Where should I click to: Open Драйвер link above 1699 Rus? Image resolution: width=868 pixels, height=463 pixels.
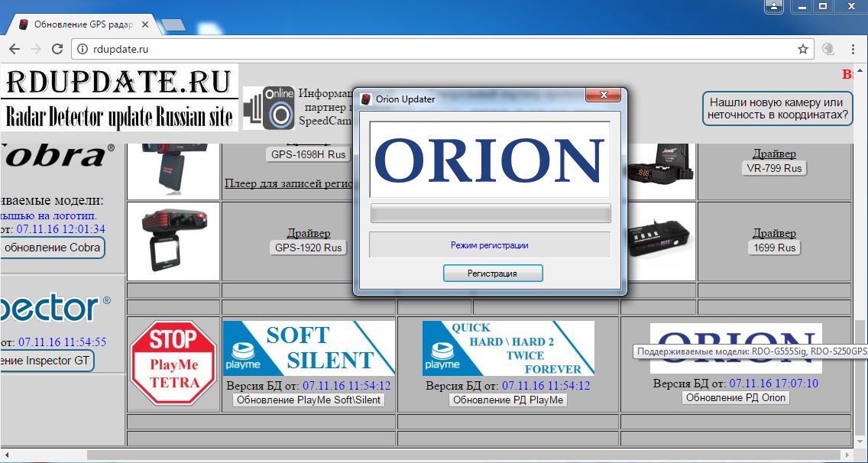775,233
